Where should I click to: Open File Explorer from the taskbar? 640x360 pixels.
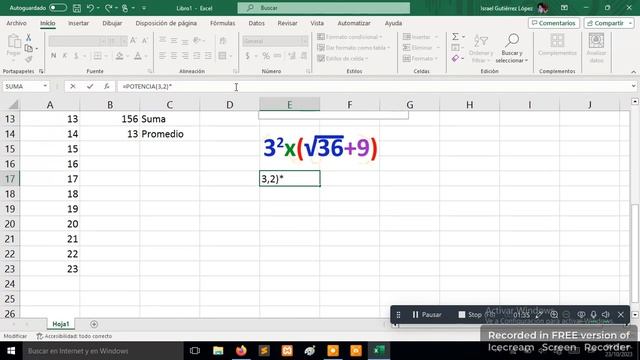(x=218, y=351)
